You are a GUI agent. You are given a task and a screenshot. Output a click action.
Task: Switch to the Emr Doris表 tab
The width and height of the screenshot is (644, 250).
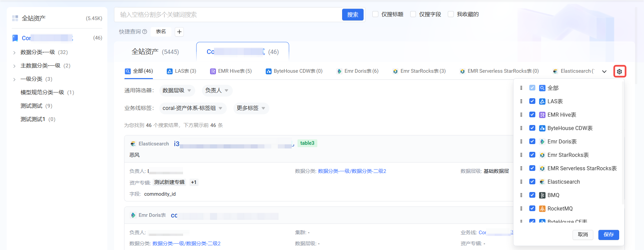(x=358, y=71)
